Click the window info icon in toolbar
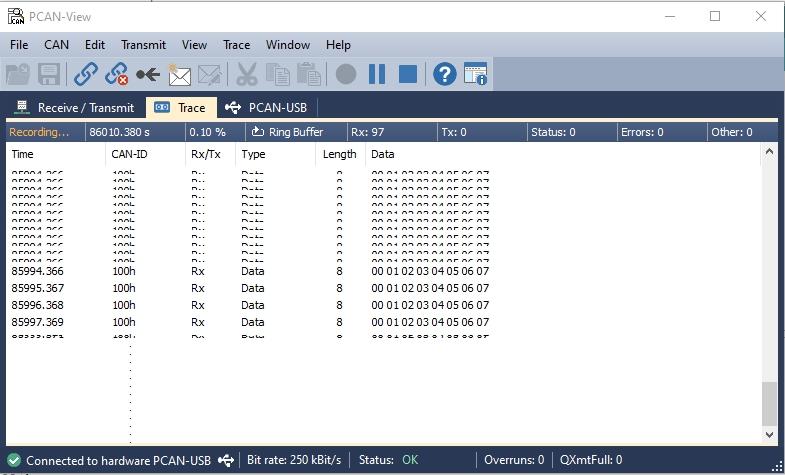785x475 pixels. tap(476, 74)
